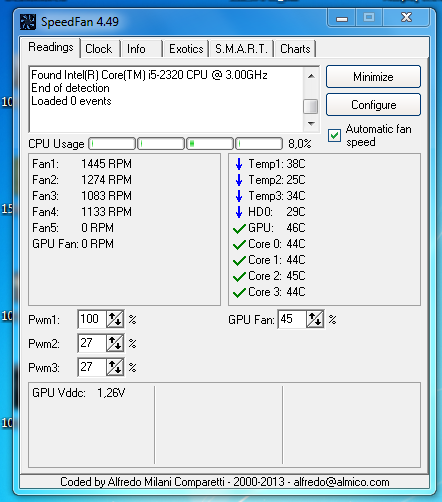Open the Configure dialog
Screen dimensions: 442x502
point(373,105)
